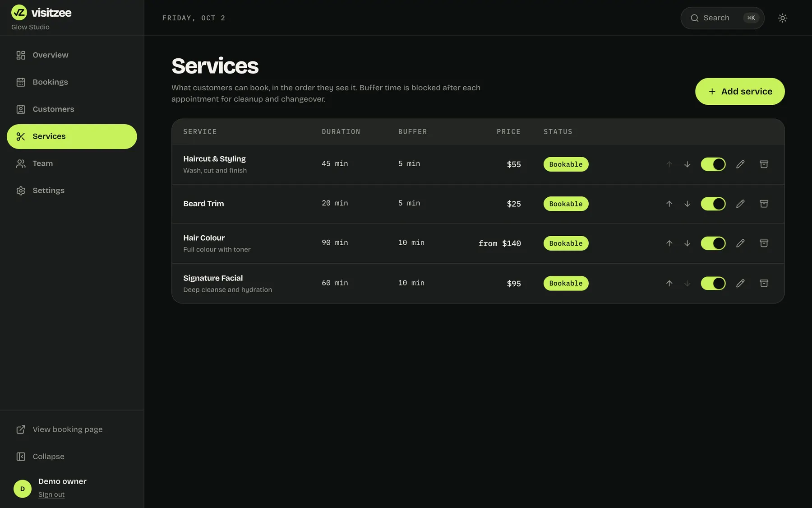812x508 pixels.
Task: Sign out of Demo owner account
Action: (51, 494)
